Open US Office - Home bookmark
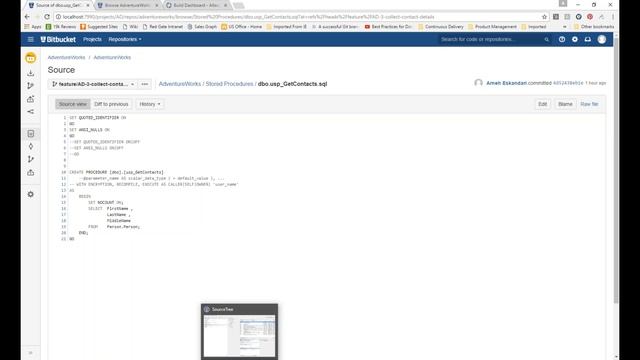The height and width of the screenshot is (360, 640). click(x=242, y=27)
